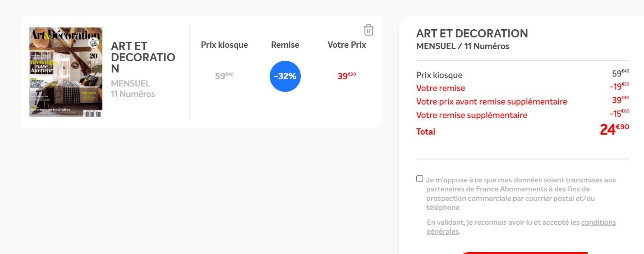
Task: Click the blue -32% discount badge
Action: (x=285, y=76)
